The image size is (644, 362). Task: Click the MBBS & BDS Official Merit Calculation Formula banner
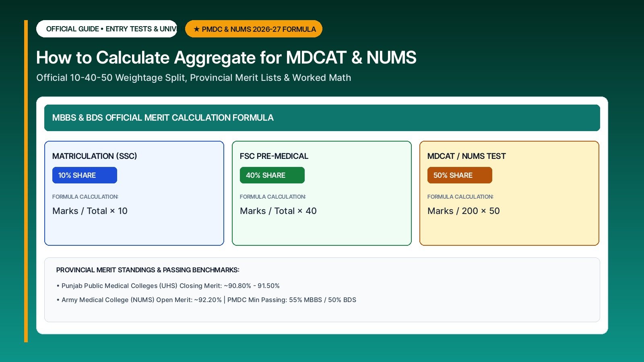click(x=322, y=118)
